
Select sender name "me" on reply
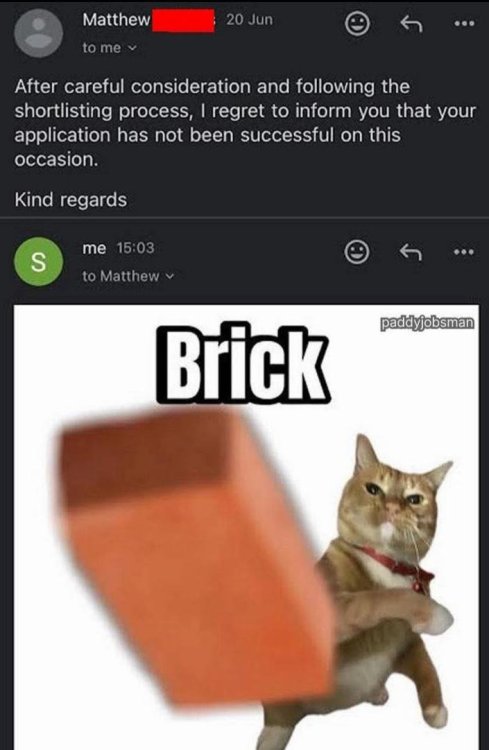point(94,248)
